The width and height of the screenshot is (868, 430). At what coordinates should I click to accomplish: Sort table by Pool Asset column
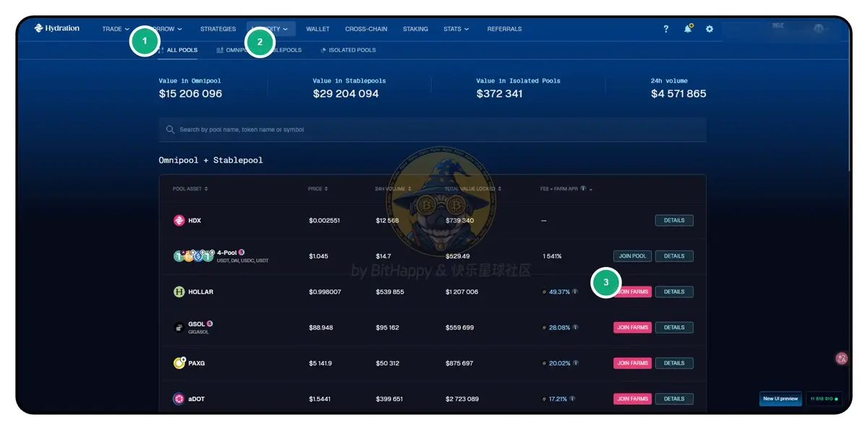pyautogui.click(x=190, y=189)
